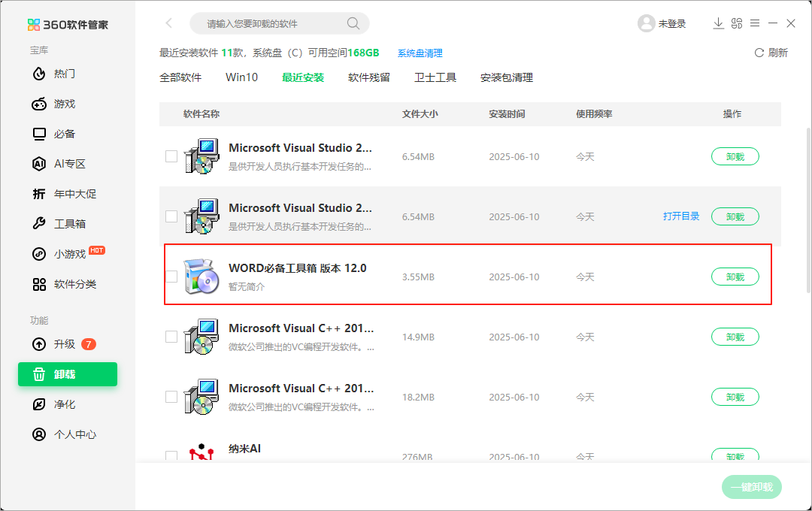Select the 最近安装 tab
Screen dimensions: 812x511
(303, 77)
